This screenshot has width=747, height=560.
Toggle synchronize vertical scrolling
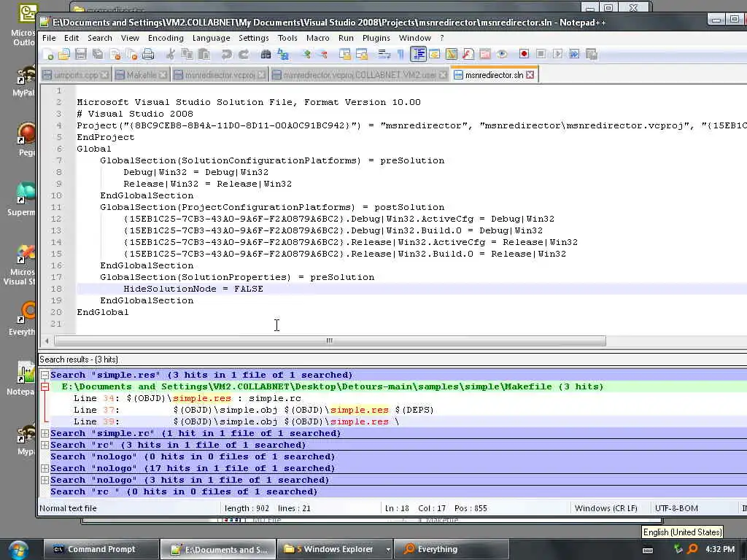[345, 54]
